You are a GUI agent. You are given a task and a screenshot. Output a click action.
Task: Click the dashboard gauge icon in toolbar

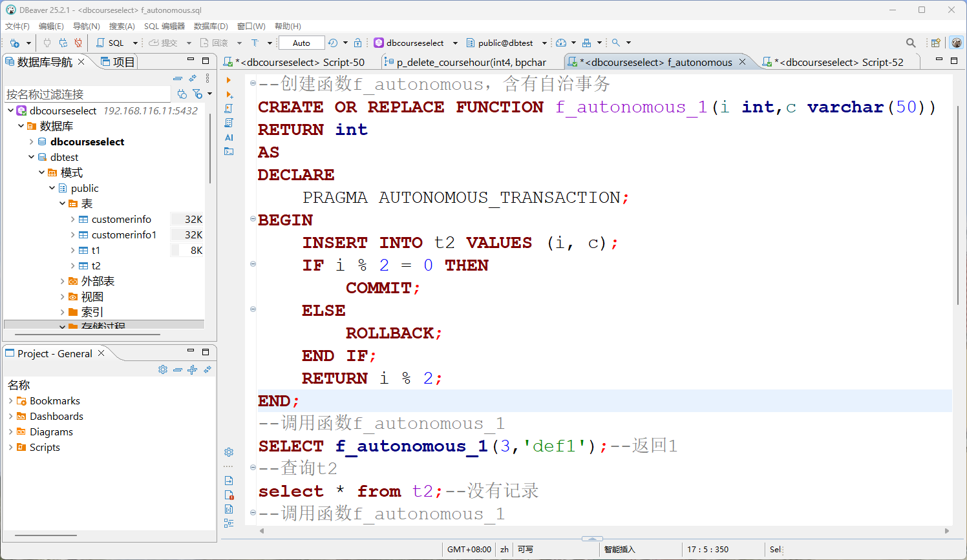pos(561,43)
